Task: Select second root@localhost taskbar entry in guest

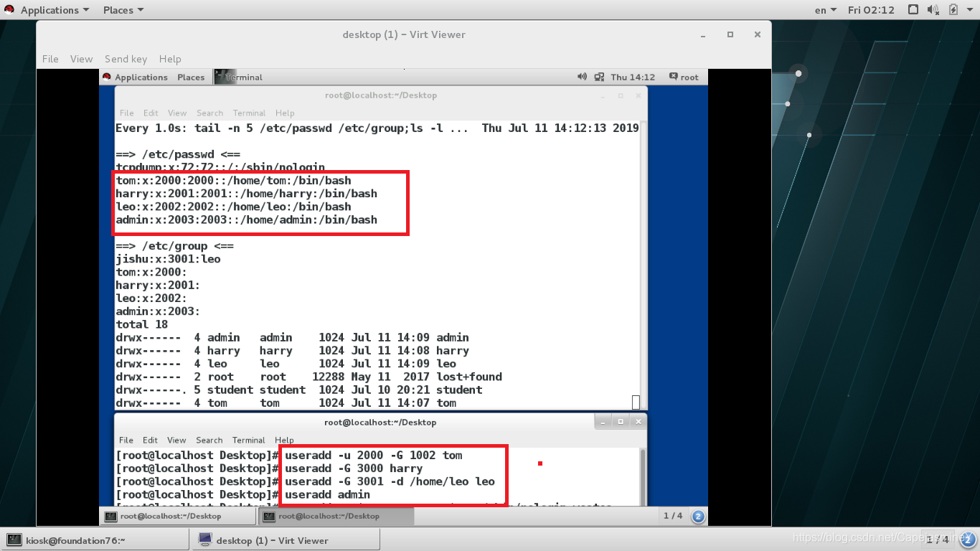Action: click(x=335, y=516)
